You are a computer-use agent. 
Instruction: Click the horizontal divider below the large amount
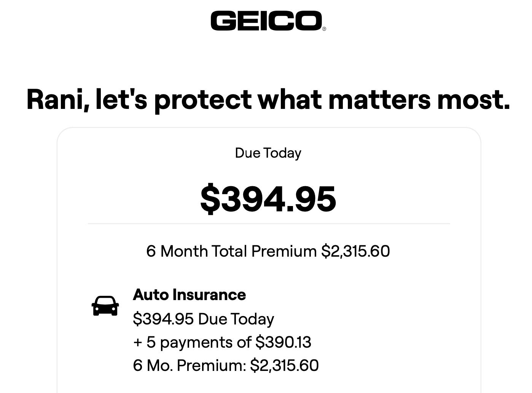point(269,224)
